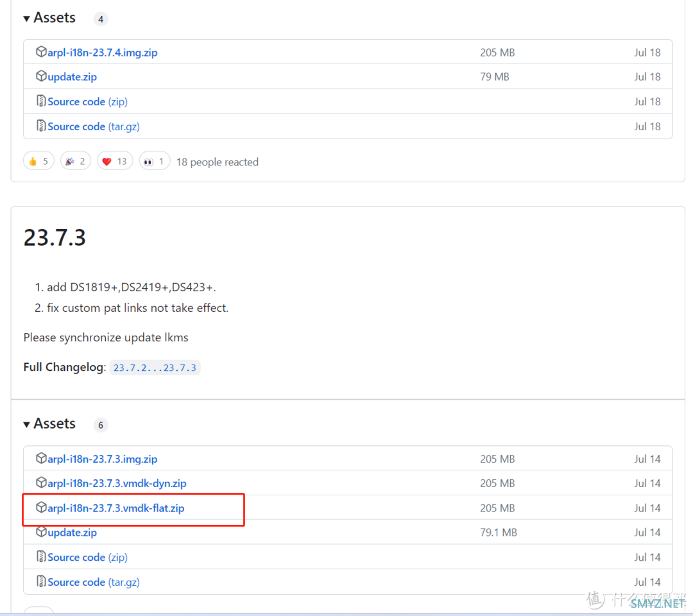The image size is (693, 616).
Task: Click 'fix custom pat links not take effect.' text
Action: pos(138,308)
